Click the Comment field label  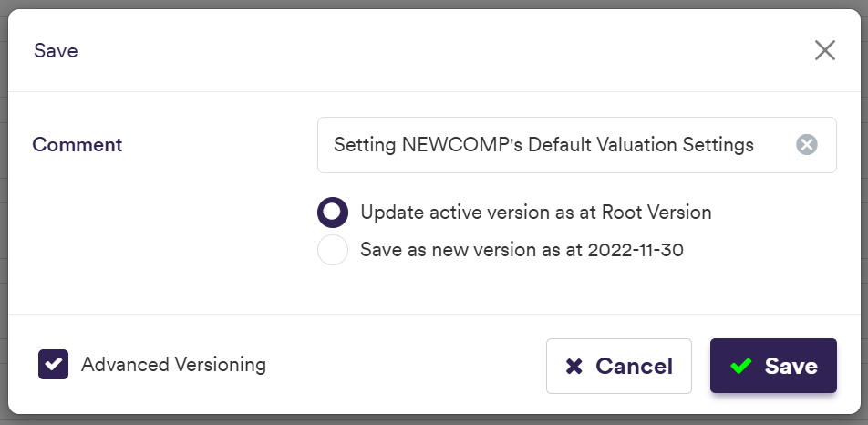pyautogui.click(x=77, y=145)
